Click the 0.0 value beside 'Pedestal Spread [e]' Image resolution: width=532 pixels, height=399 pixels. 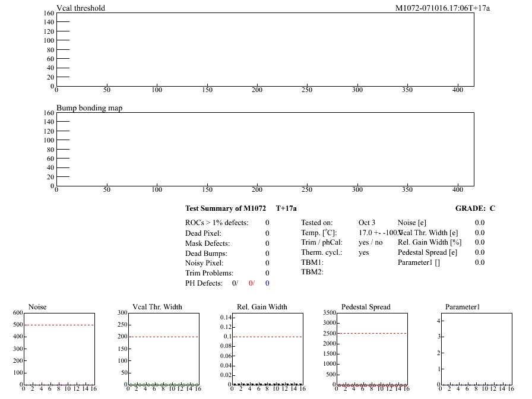pos(480,252)
